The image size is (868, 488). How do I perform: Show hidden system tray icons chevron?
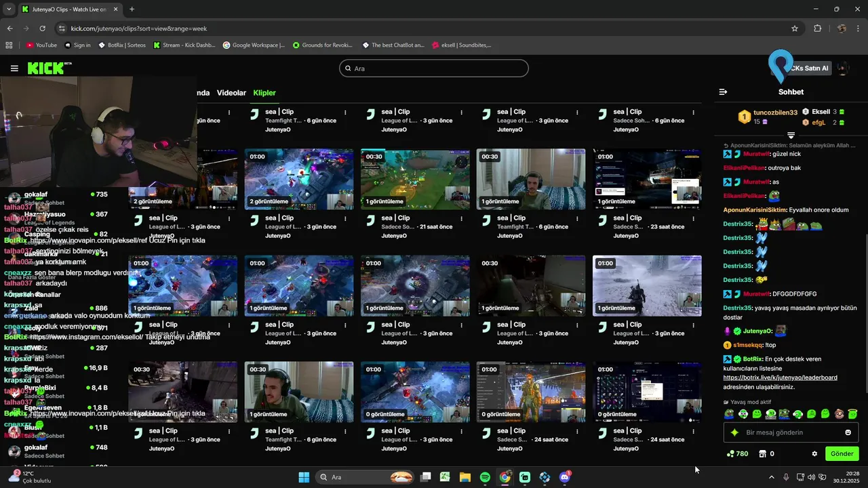(771, 477)
